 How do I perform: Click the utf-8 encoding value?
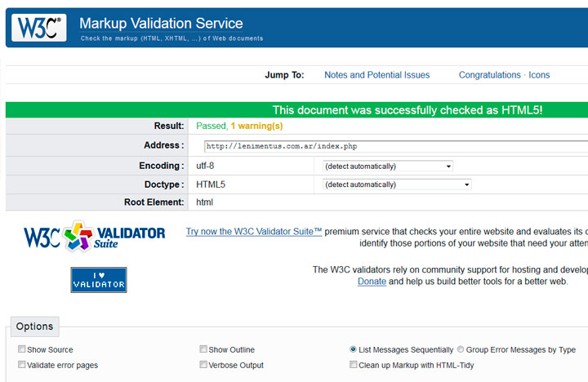coord(205,166)
